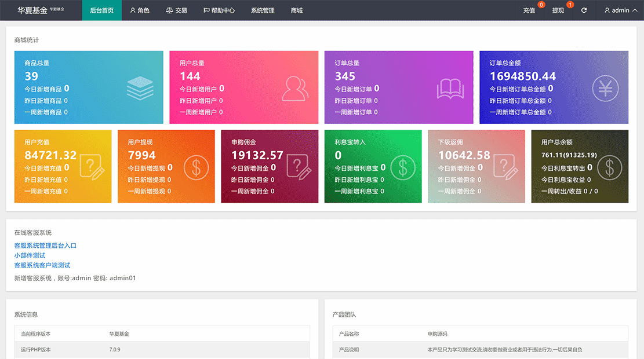Screen dimensions: 644x359
Task: Click the refresh icon in top bar
Action: click(584, 10)
